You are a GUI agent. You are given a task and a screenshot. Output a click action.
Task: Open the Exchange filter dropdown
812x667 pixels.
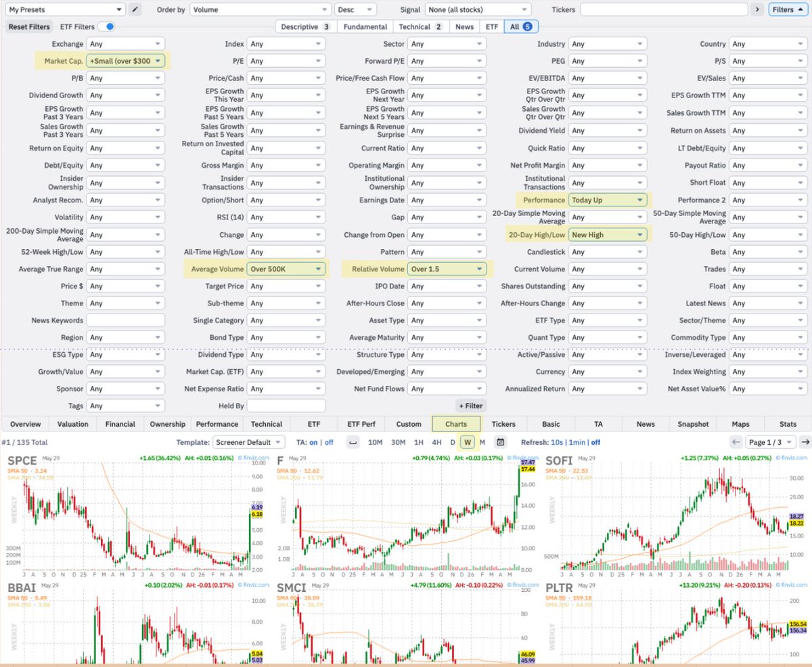click(x=126, y=44)
